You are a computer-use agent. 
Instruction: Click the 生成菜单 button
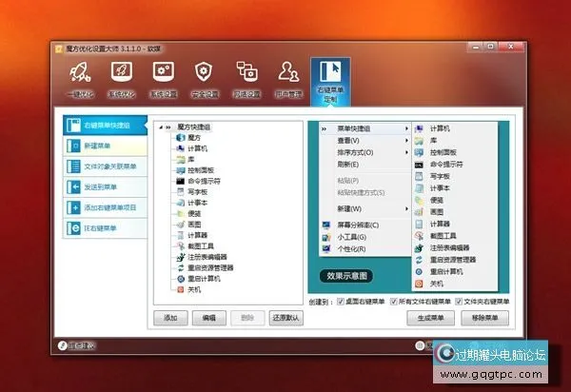coord(430,318)
